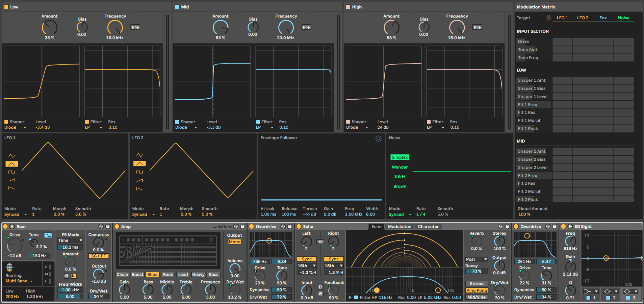Toggle Ping Pong mode in the Echo device
This screenshot has width=644, height=304.
[476, 290]
